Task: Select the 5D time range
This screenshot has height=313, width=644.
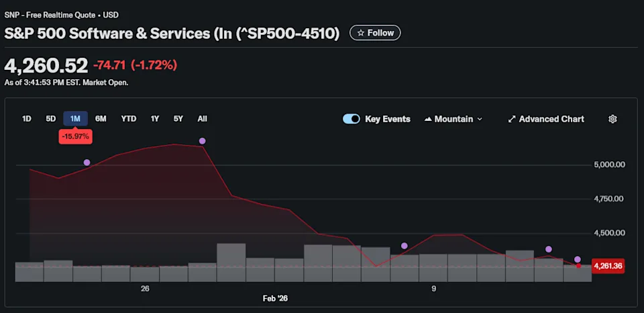Action: pos(51,119)
